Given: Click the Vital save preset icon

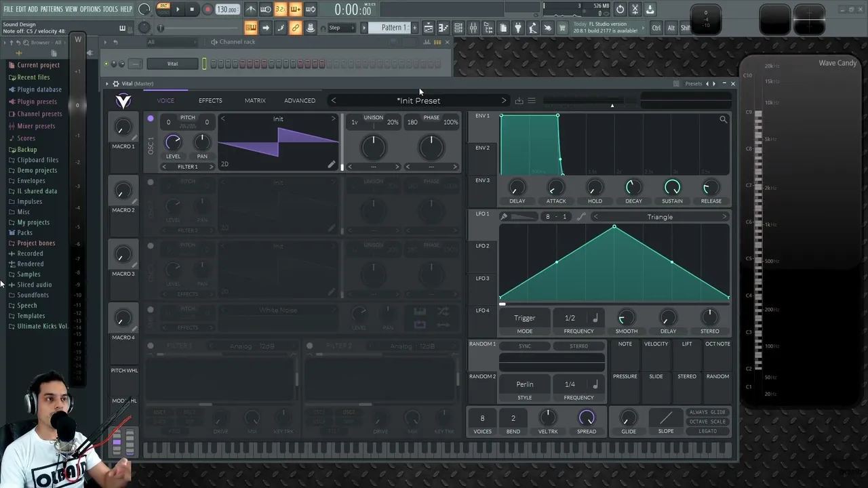Looking at the screenshot, I should tap(519, 100).
